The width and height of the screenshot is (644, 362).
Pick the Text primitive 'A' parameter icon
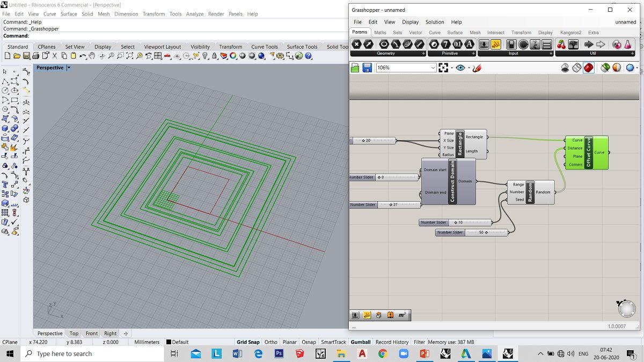[470, 45]
